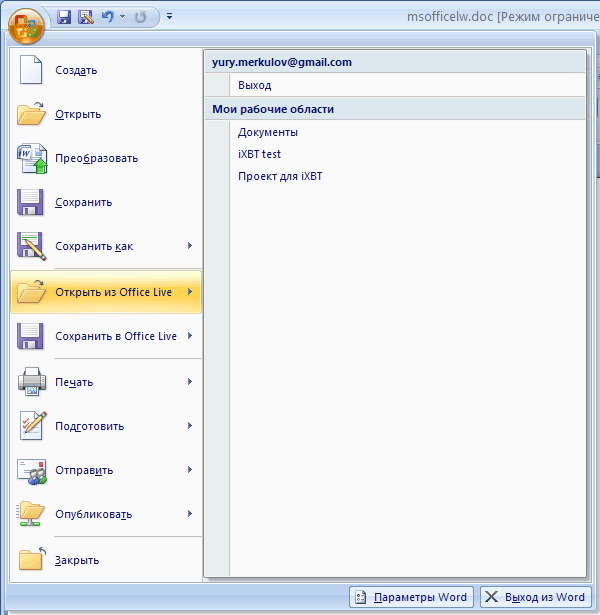
Task: Click the Мои рабочие области header
Action: (395, 109)
